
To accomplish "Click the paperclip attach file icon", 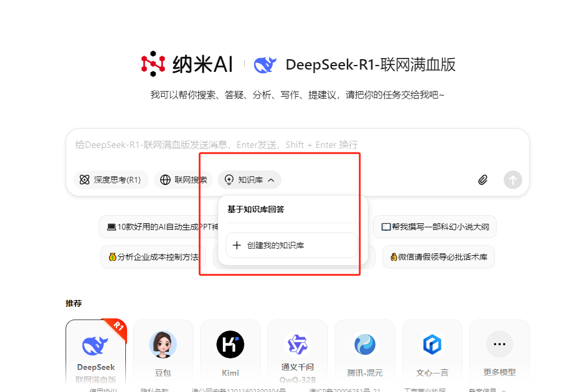I will point(483,180).
